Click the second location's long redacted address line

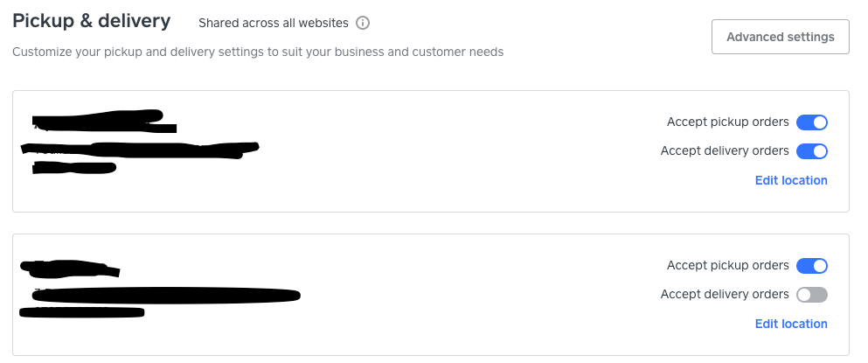click(x=162, y=295)
